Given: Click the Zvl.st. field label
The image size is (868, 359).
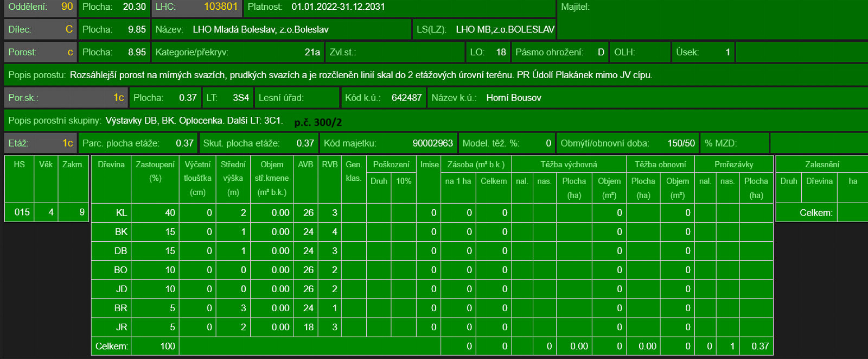Looking at the screenshot, I should click(x=343, y=52).
